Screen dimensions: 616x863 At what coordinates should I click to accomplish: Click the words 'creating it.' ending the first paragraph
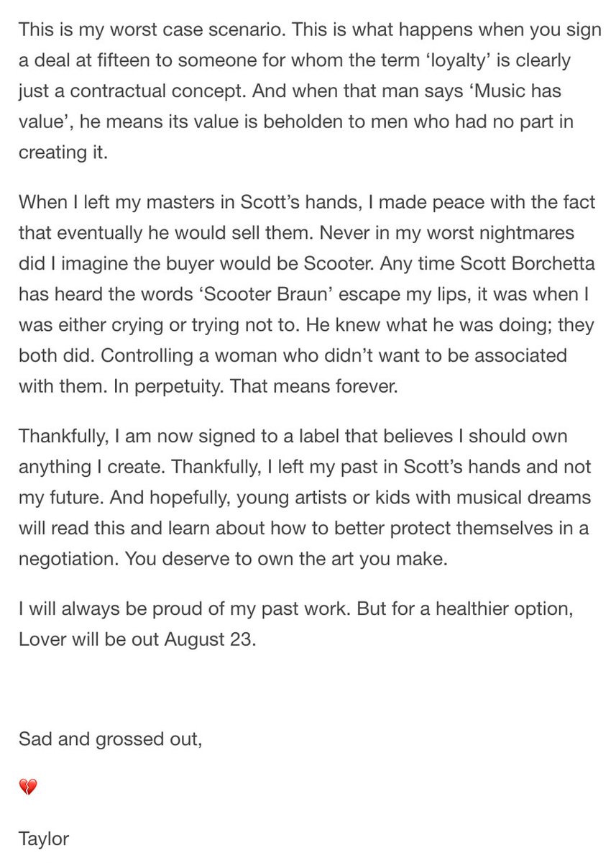[x=63, y=154]
